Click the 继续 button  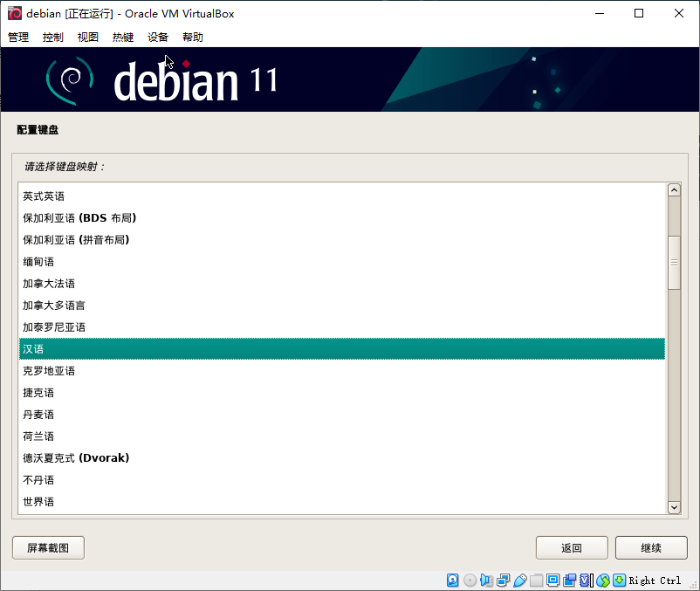pyautogui.click(x=651, y=547)
